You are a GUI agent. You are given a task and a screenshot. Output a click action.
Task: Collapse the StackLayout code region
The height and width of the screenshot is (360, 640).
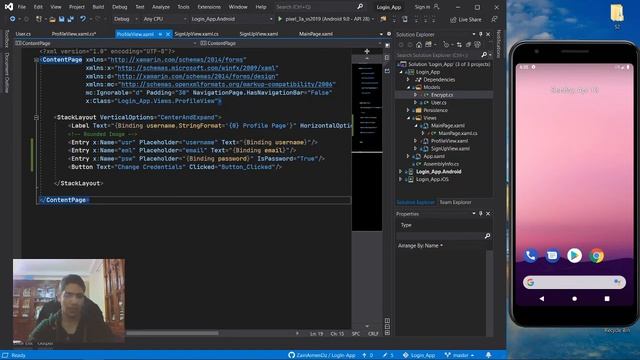pyautogui.click(x=36, y=118)
